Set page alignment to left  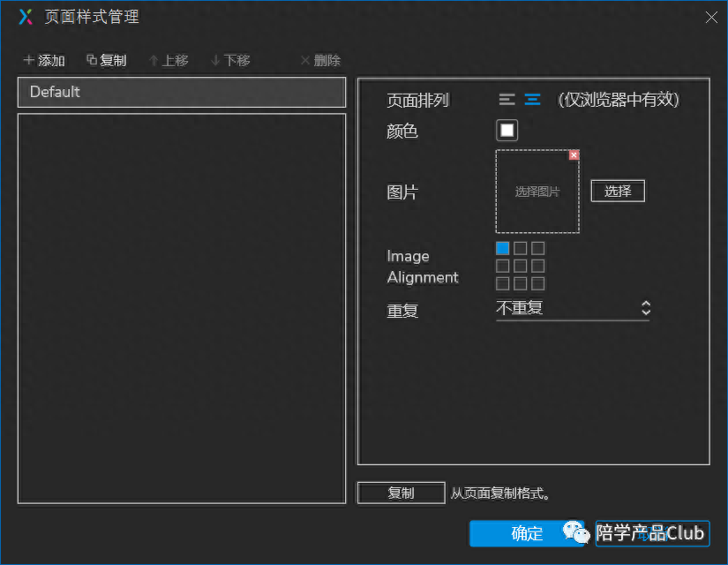point(507,100)
